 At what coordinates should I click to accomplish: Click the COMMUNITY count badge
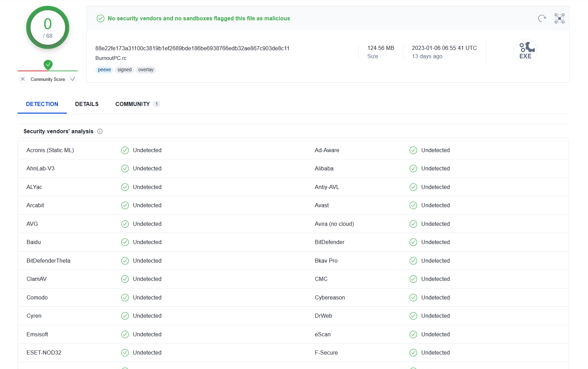tap(157, 104)
